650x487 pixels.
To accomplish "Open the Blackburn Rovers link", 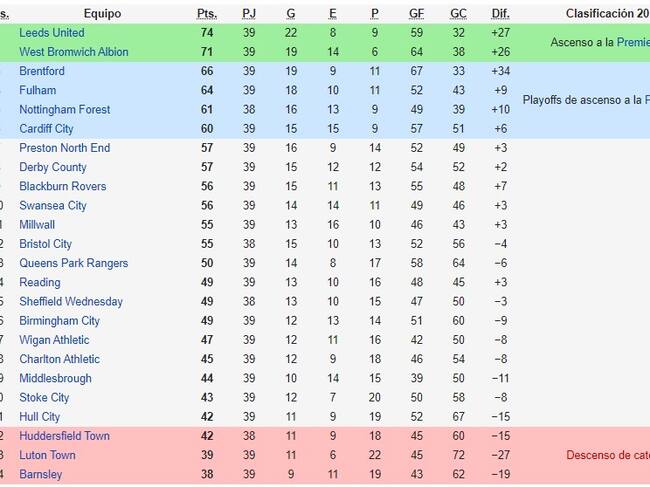I will 63,186.
